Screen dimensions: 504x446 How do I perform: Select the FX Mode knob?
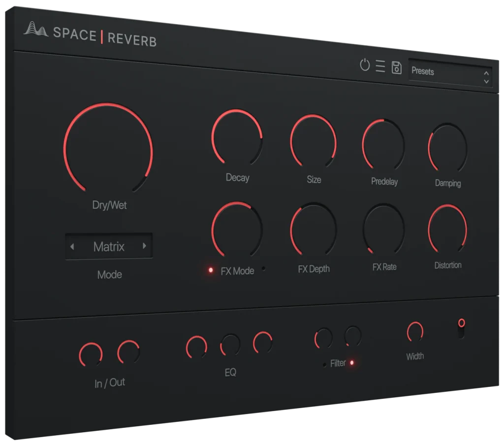click(238, 229)
